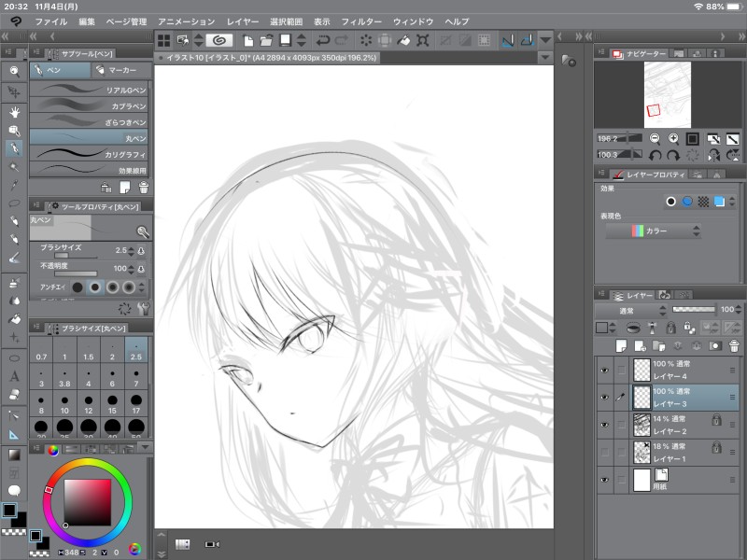Expand Sub Tool panel menu icon
This screenshot has height=560, width=747.
[x=36, y=53]
